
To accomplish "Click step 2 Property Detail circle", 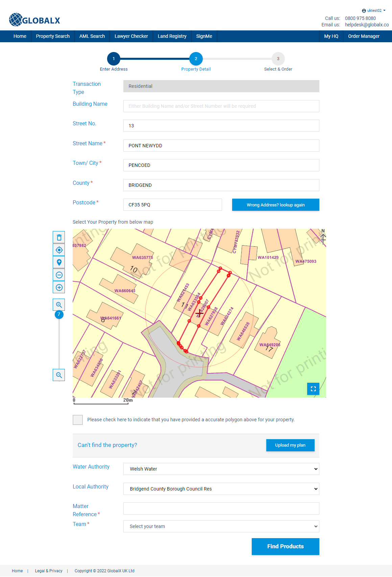I will coord(196,59).
